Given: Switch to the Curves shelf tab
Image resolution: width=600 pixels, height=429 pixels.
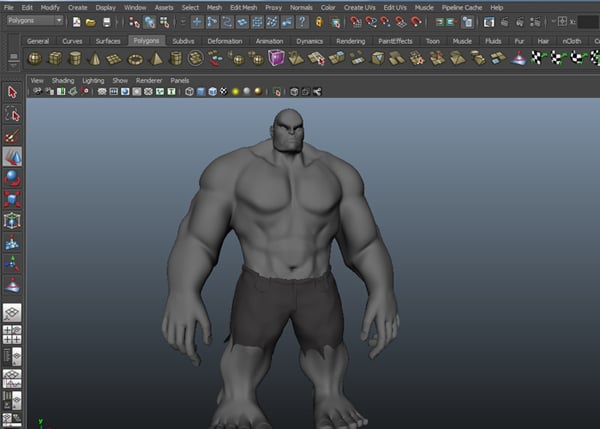Looking at the screenshot, I should coord(72,41).
